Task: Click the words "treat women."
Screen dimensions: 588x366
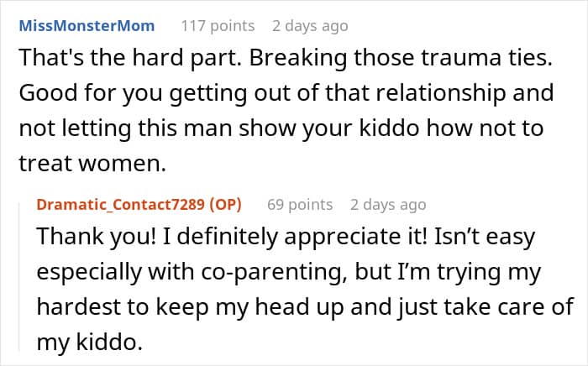Action: click(x=92, y=164)
